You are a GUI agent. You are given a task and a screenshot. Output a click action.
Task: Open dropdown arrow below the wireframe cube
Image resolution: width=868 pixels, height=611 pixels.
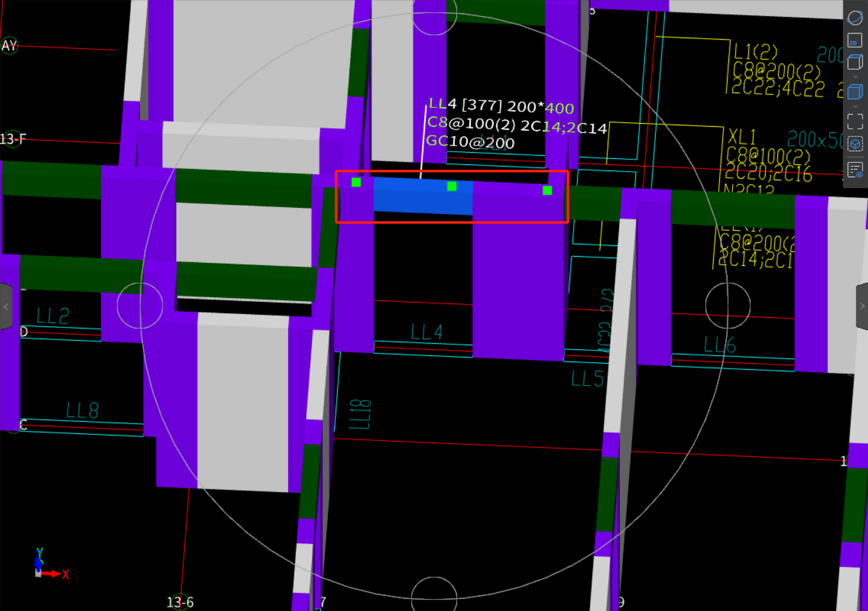855,77
